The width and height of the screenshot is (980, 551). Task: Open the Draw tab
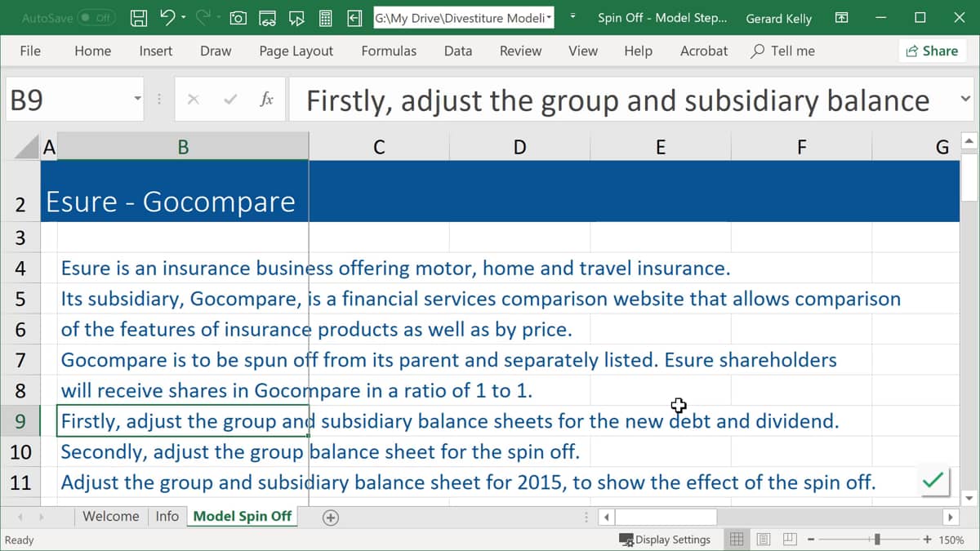pyautogui.click(x=216, y=51)
